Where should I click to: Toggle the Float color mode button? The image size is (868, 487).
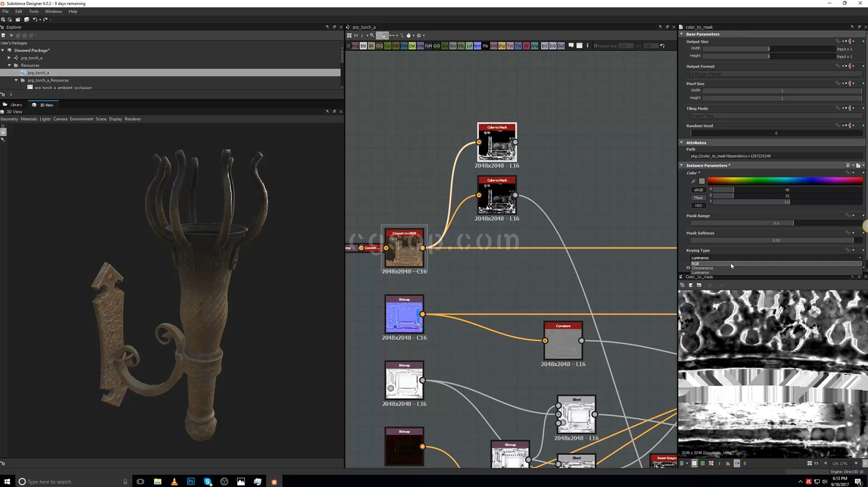click(x=698, y=198)
